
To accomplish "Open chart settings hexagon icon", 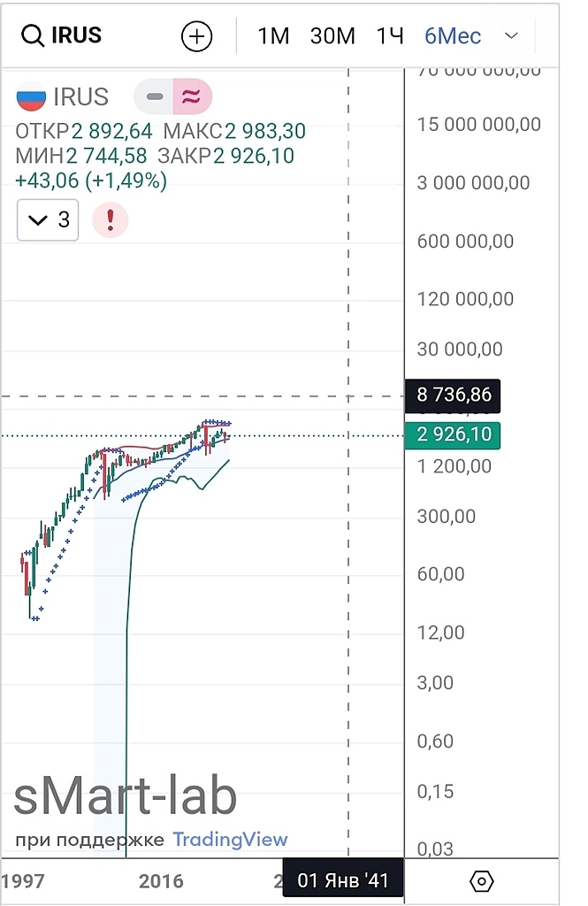I will click(x=481, y=881).
